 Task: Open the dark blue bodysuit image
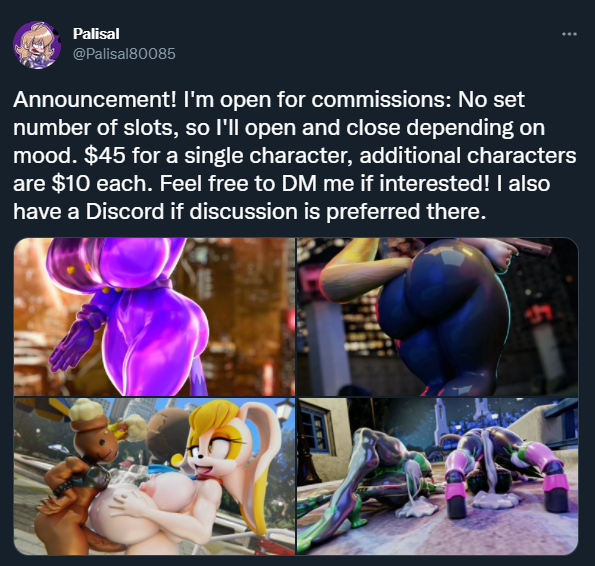(x=438, y=317)
